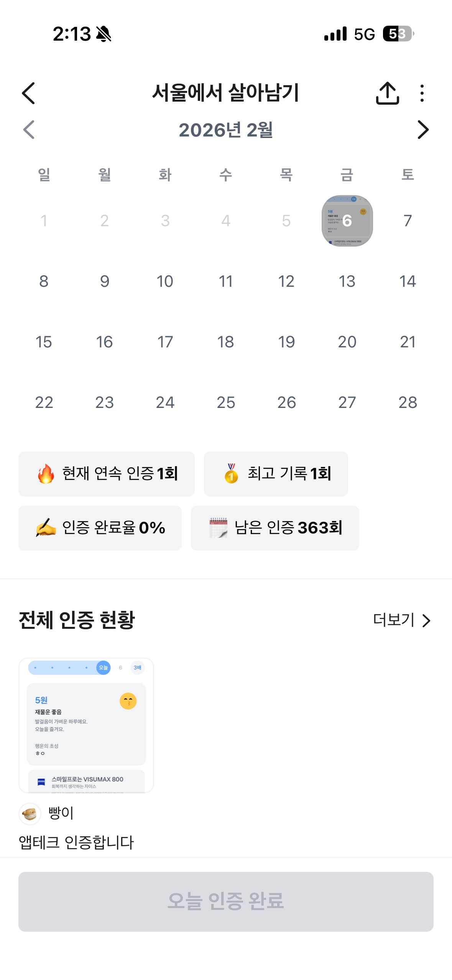Go to the next month
This screenshot has width=452, height=980.
[x=422, y=130]
